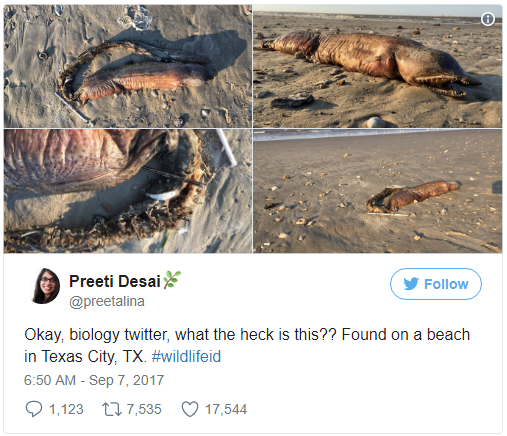Open the 6:50 AM - Sep 7, 2017 timestamp
Image resolution: width=507 pixels, height=436 pixels.
(x=94, y=380)
